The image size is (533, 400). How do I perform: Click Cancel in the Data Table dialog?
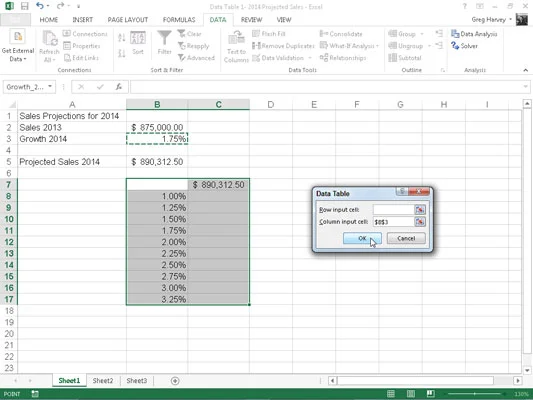click(x=406, y=238)
